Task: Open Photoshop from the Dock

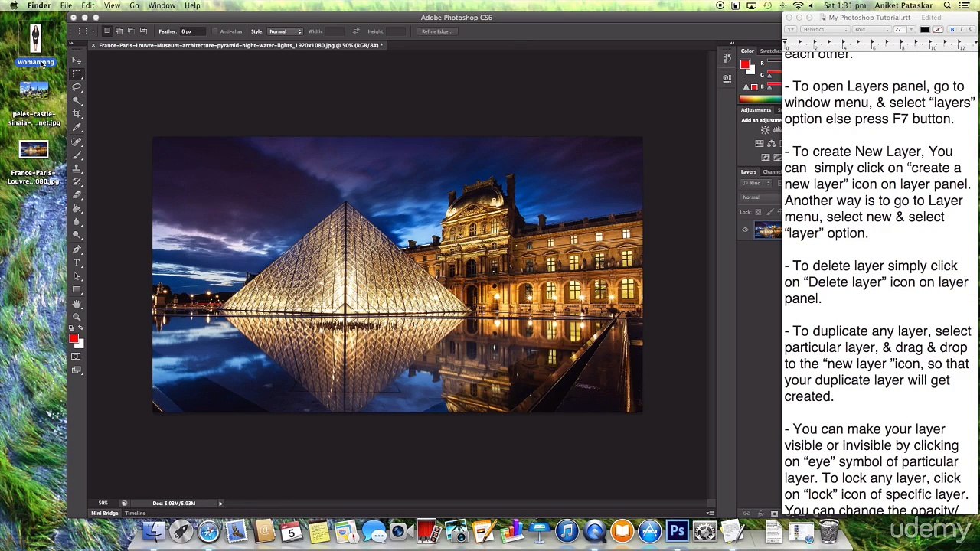Action: tap(677, 530)
